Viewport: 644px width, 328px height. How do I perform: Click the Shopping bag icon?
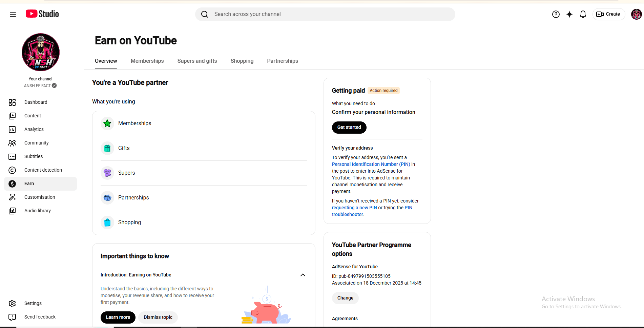(x=107, y=223)
